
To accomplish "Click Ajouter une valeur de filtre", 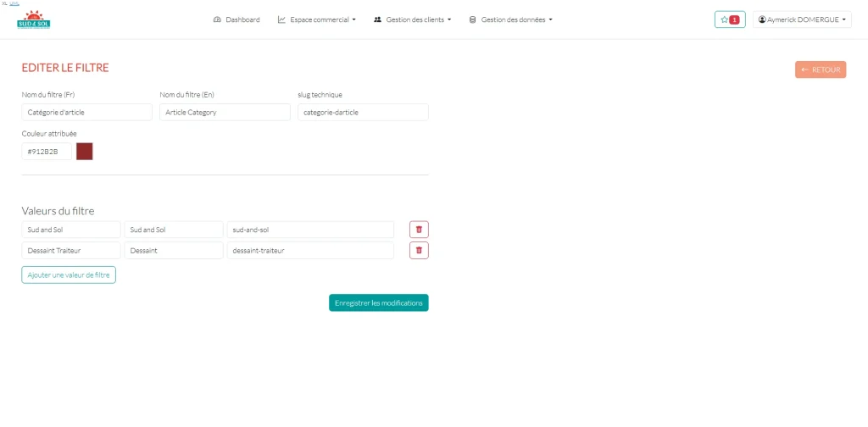I will click(x=69, y=274).
